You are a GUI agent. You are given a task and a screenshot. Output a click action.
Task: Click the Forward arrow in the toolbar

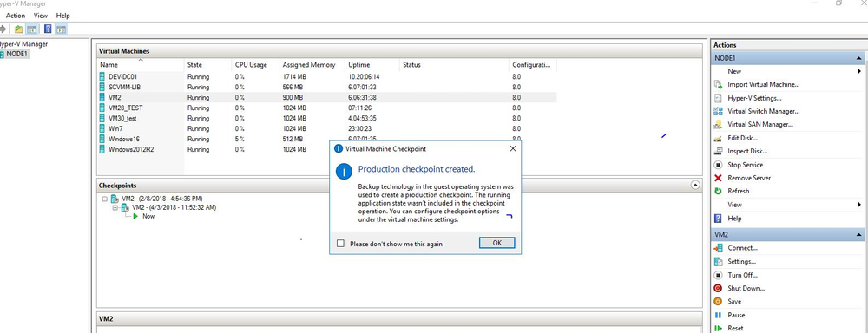(x=3, y=29)
